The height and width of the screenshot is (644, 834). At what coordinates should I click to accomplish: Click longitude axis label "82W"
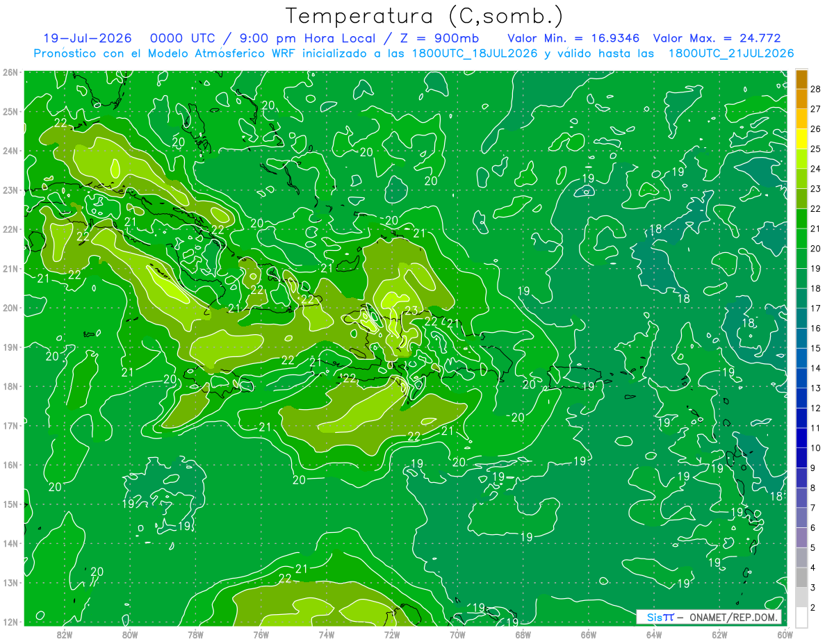(64, 634)
